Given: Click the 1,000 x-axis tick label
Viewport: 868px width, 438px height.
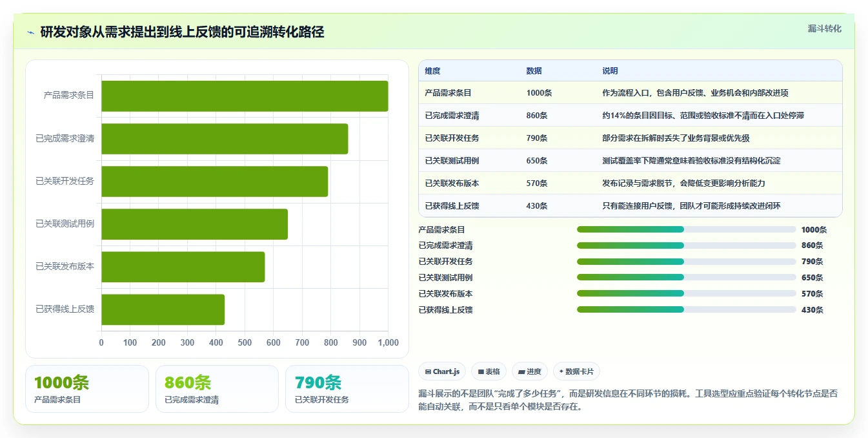Looking at the screenshot, I should click(388, 343).
